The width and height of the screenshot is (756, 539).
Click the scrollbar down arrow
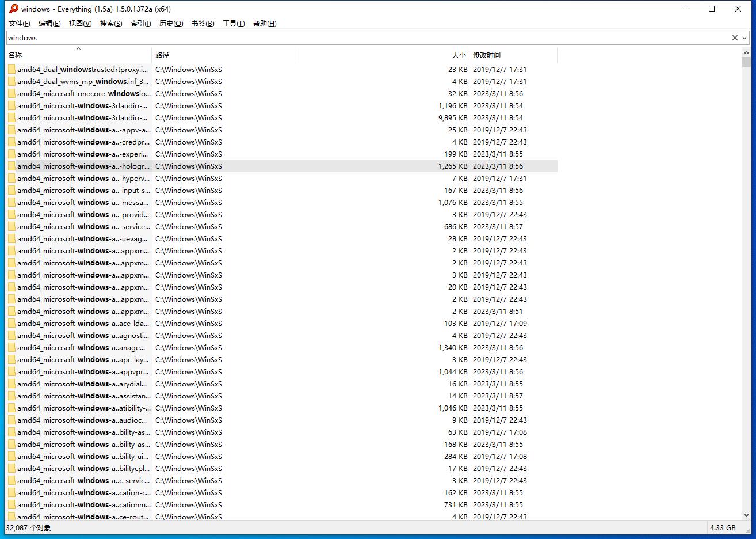coord(746,515)
